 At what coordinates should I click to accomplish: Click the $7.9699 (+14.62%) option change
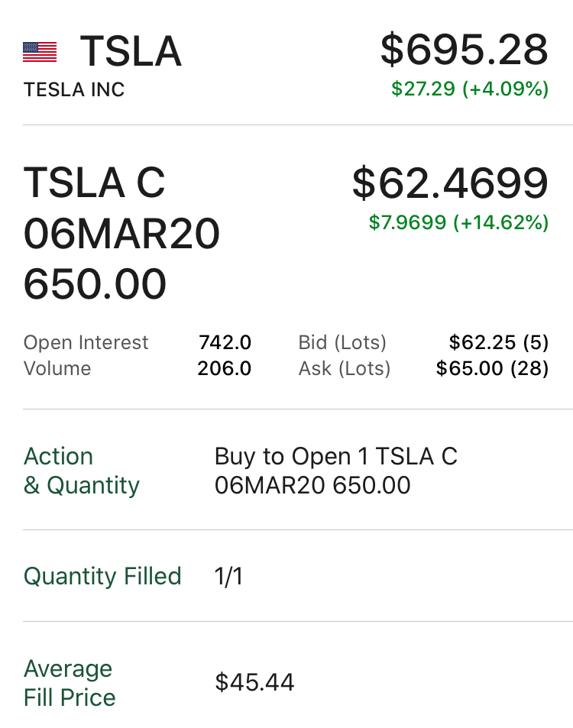pyautogui.click(x=458, y=222)
